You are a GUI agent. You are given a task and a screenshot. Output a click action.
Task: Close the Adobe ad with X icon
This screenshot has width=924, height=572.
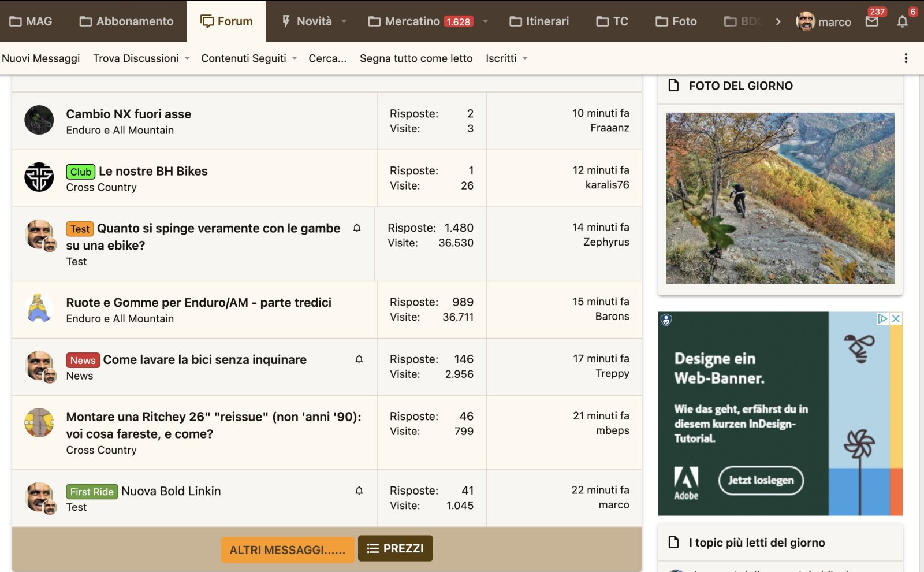pyautogui.click(x=896, y=318)
